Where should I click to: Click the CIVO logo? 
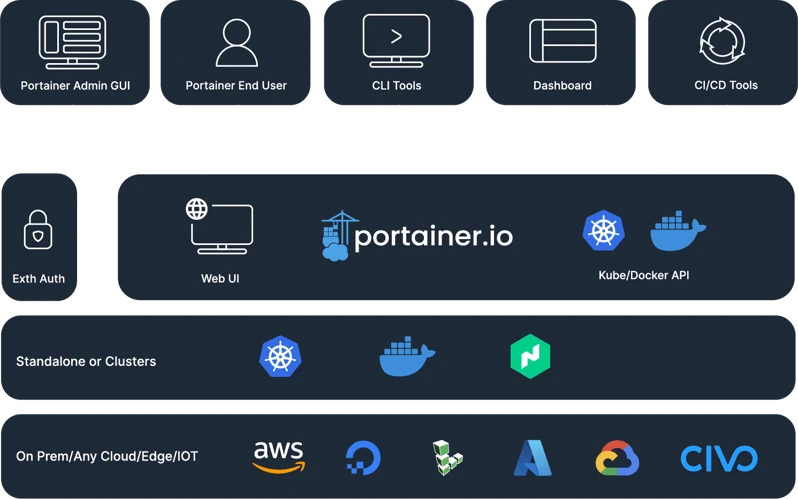pos(719,458)
